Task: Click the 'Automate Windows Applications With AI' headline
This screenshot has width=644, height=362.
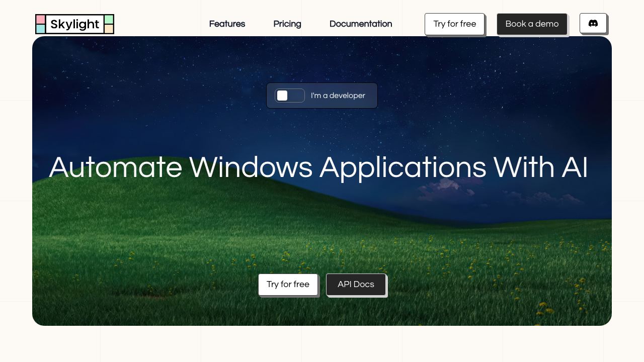Action: (x=318, y=167)
